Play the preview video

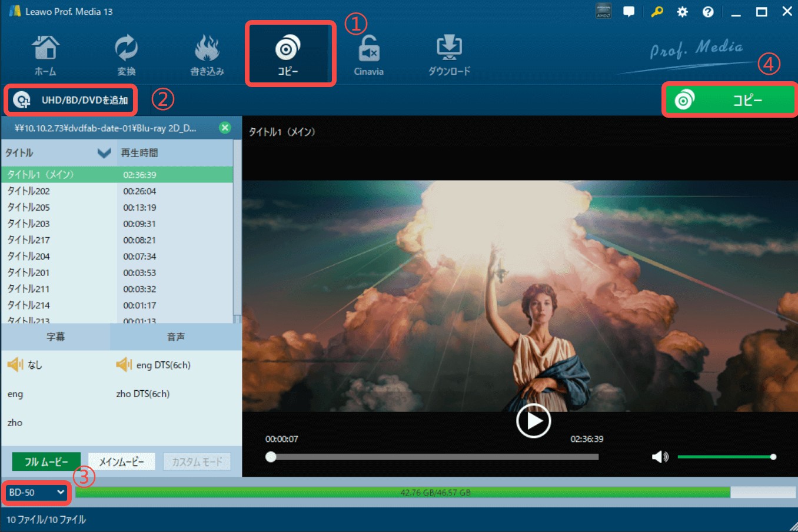(533, 421)
